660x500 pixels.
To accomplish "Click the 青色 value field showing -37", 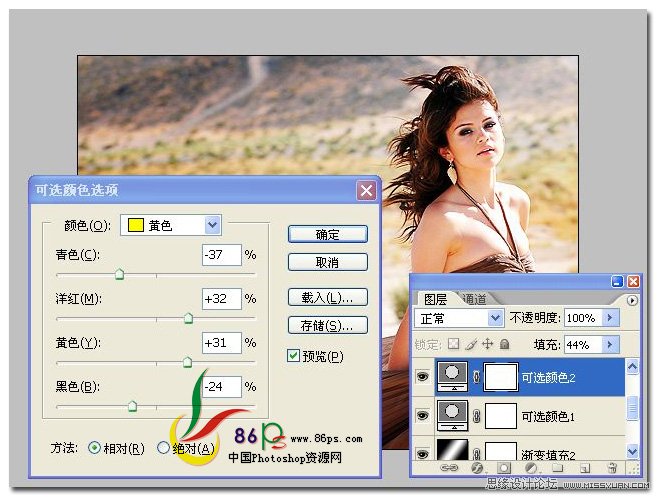I will tap(222, 255).
